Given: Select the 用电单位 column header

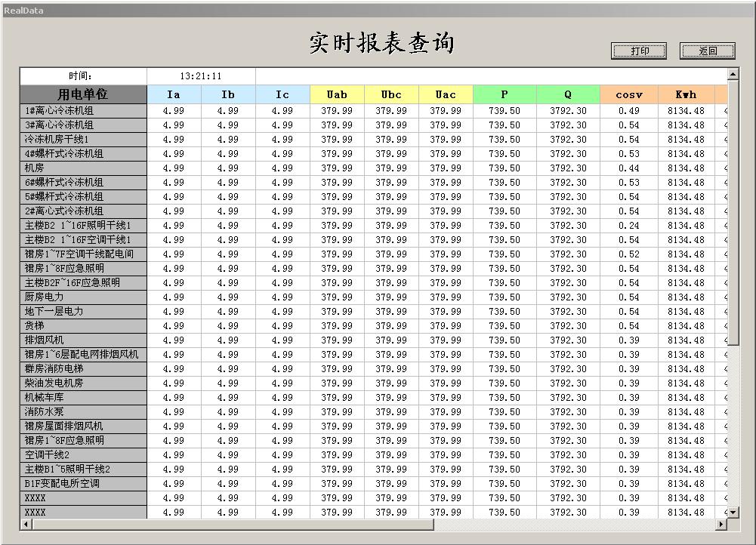Looking at the screenshot, I should click(83, 94).
